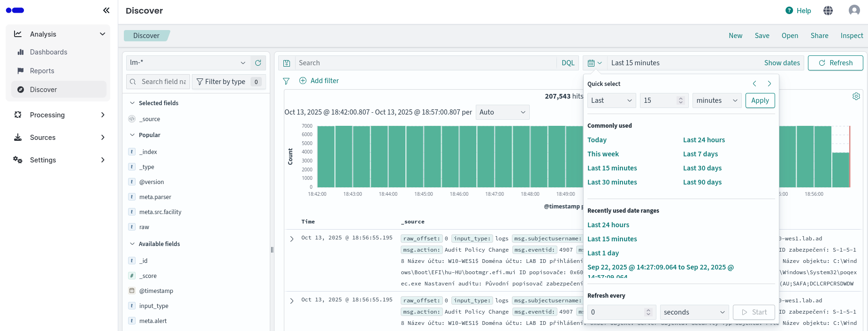The image size is (868, 331).
Task: Open the histogram settings gear icon
Action: 856,96
